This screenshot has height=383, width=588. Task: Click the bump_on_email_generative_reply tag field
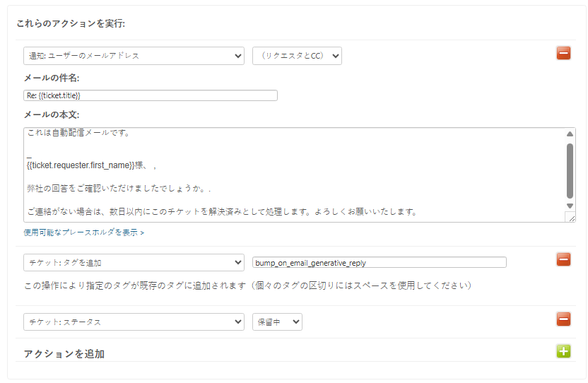(x=379, y=262)
